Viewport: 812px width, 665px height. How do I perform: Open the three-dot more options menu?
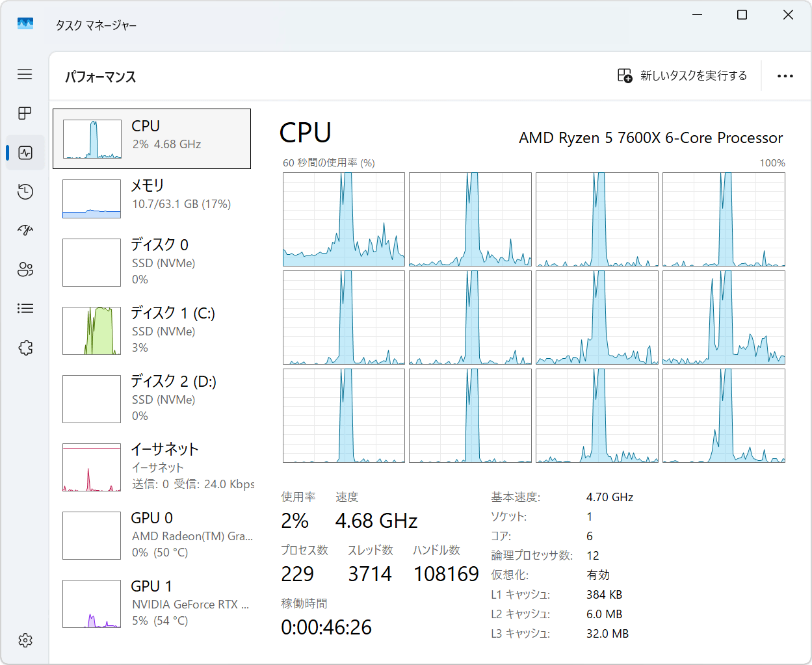[x=785, y=76]
